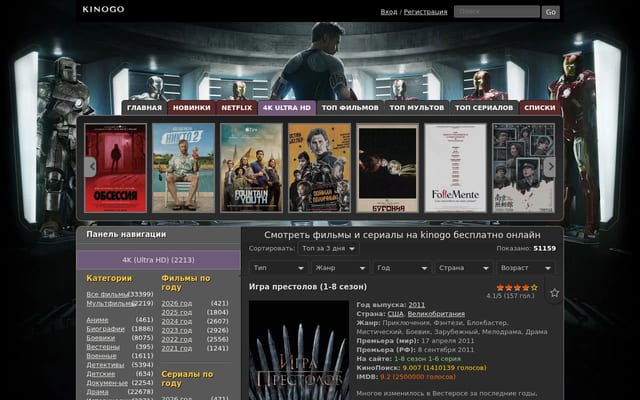Open films from 2021 год

[x=176, y=348]
